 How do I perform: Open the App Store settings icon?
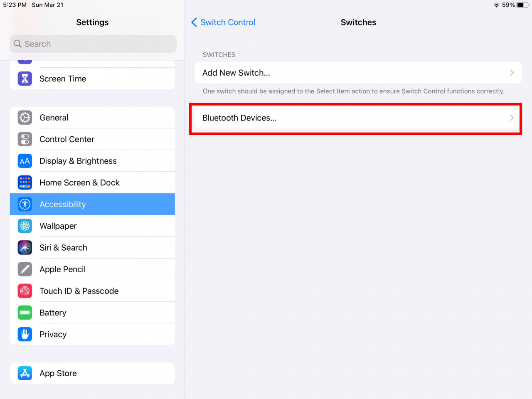coord(25,373)
